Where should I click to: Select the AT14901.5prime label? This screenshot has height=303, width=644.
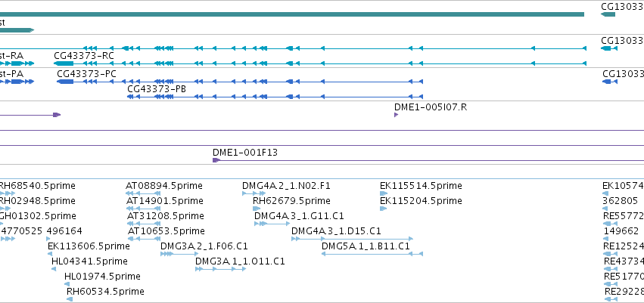click(x=165, y=200)
